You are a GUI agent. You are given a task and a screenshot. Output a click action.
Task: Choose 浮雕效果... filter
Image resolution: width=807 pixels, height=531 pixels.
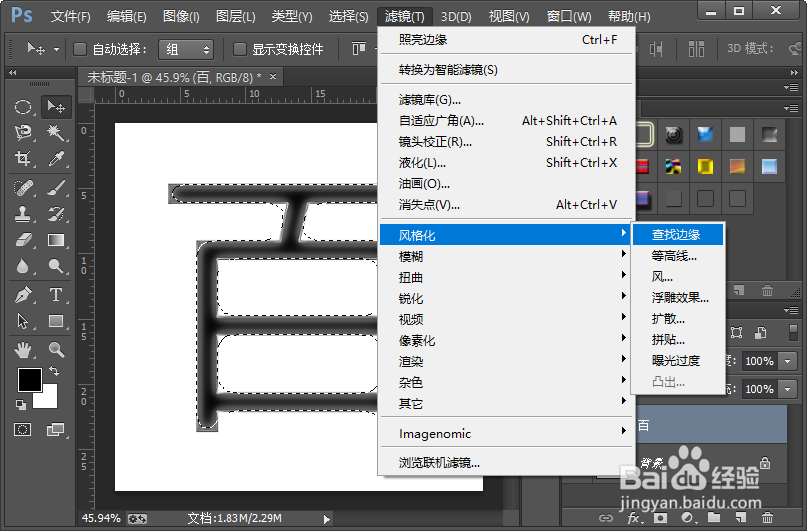click(x=678, y=298)
